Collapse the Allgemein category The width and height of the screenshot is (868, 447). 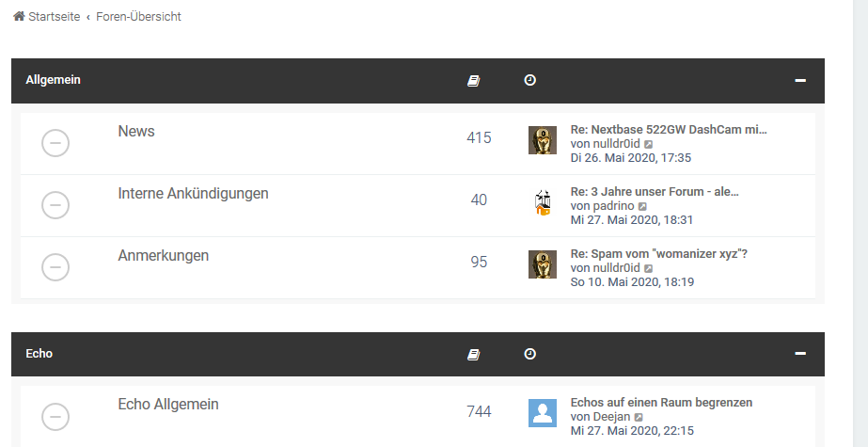point(800,81)
